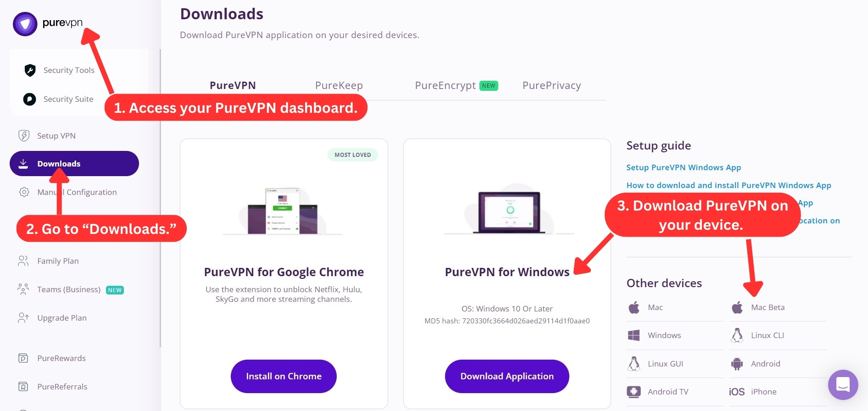Click the PureVPN shield logo
This screenshot has width=868, height=411.
coord(25,24)
